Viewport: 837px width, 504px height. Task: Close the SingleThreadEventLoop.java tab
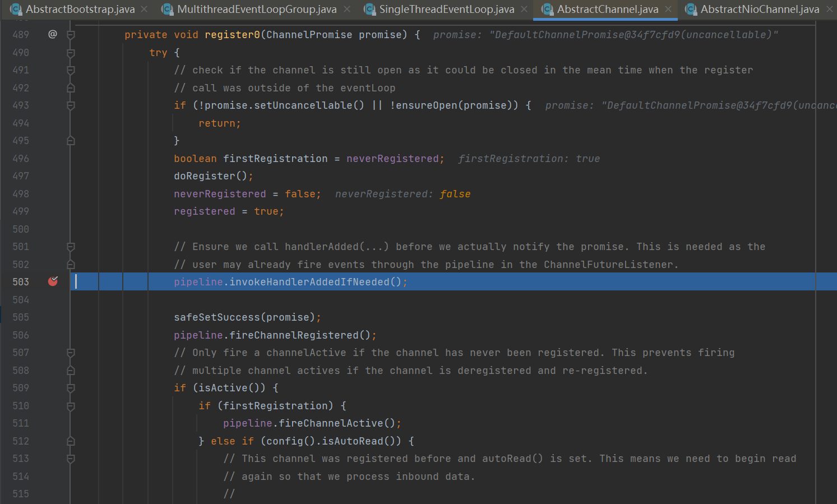(524, 9)
